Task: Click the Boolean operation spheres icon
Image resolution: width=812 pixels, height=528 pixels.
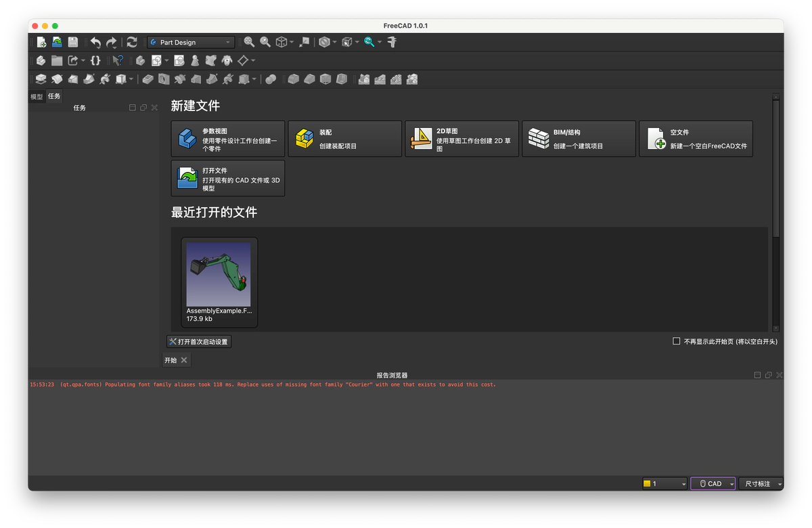Action: (x=271, y=79)
